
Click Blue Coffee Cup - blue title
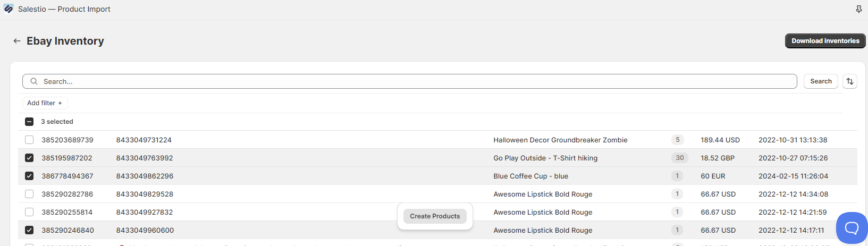530,176
